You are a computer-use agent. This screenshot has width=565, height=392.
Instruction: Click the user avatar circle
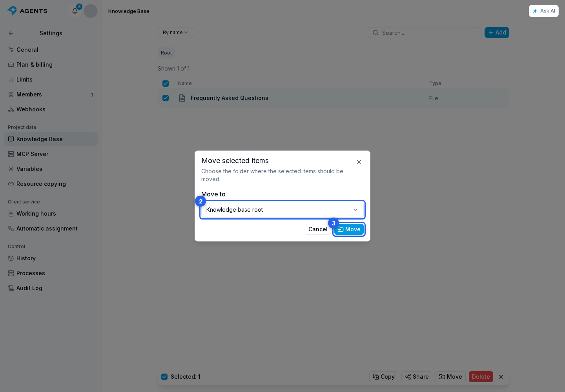point(91,11)
